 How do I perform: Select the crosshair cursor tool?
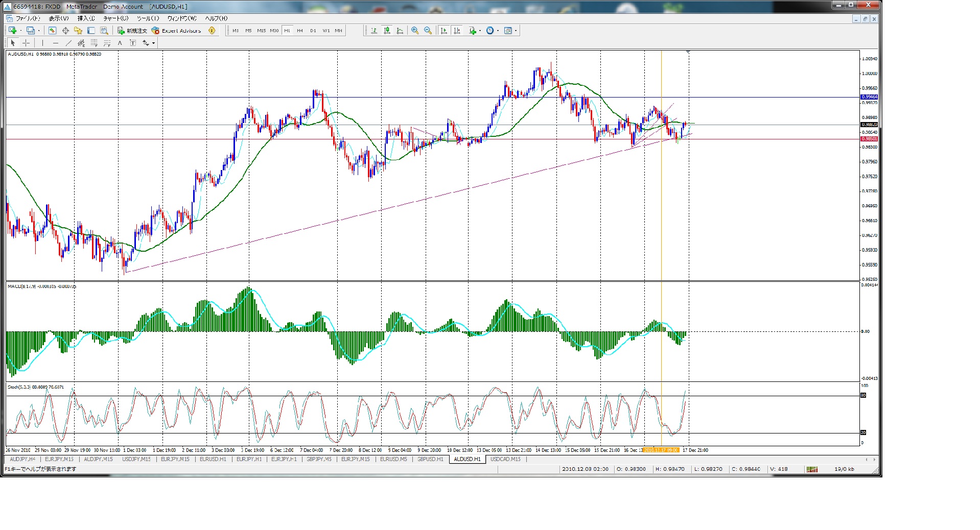coord(26,43)
